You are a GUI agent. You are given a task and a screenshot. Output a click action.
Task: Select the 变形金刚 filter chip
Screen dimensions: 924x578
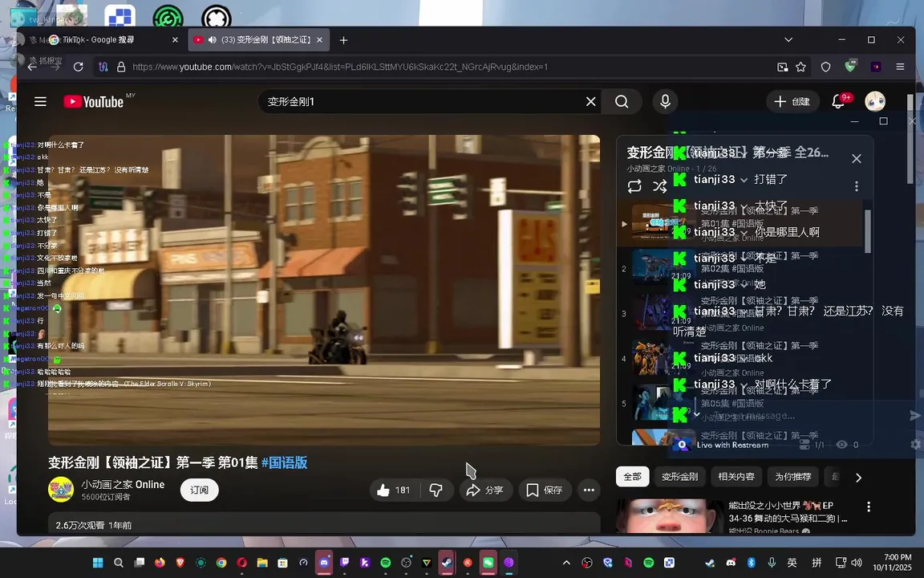pos(679,477)
